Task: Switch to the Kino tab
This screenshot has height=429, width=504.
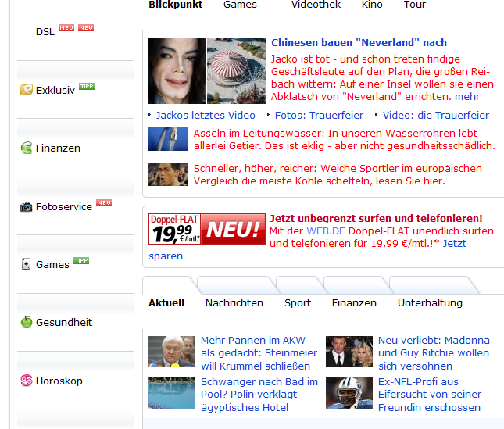Action: 372,5
